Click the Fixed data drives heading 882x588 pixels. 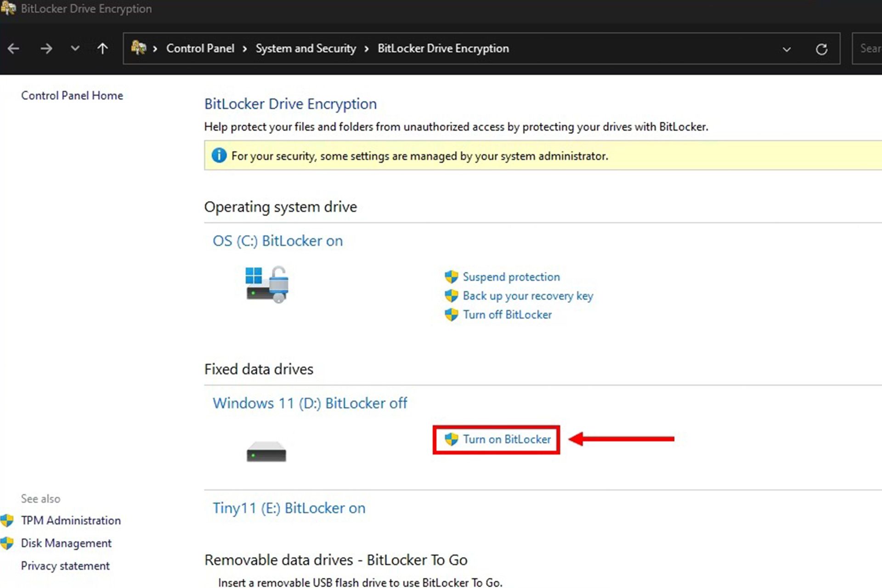[x=259, y=369]
